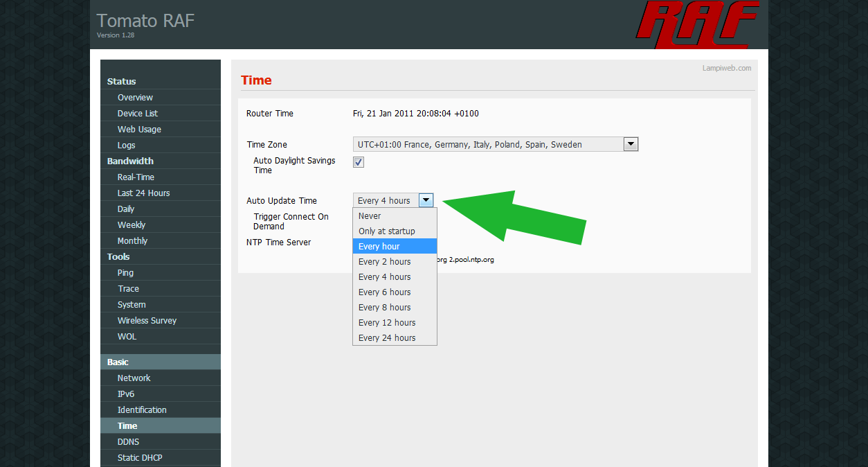Choose "Every 2 hours" option
The height and width of the screenshot is (467, 868).
(395, 262)
